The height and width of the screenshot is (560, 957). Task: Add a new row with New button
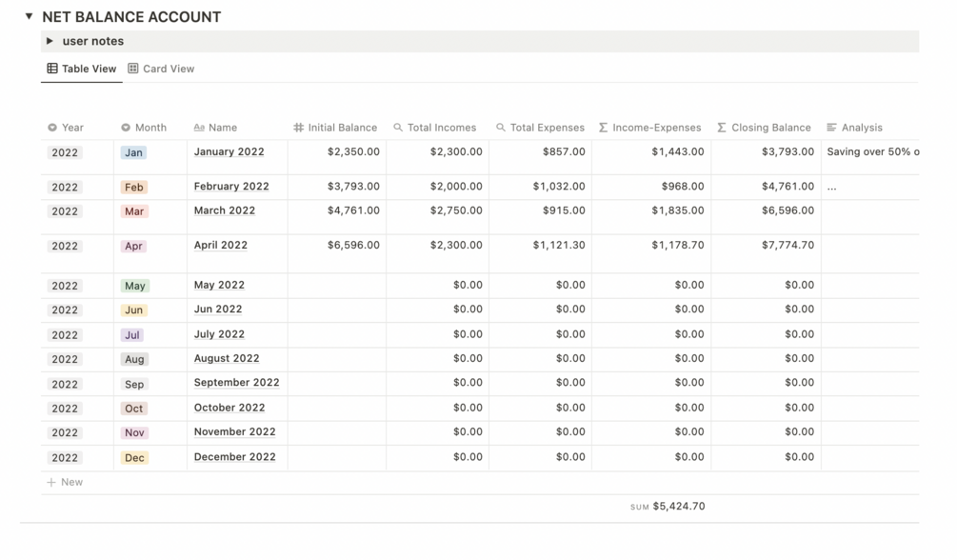65,483
